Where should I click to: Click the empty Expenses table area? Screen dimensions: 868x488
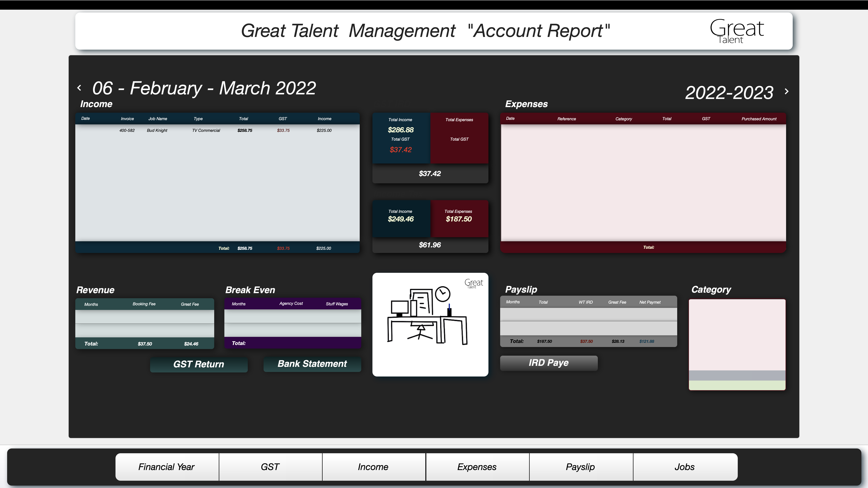click(x=643, y=183)
